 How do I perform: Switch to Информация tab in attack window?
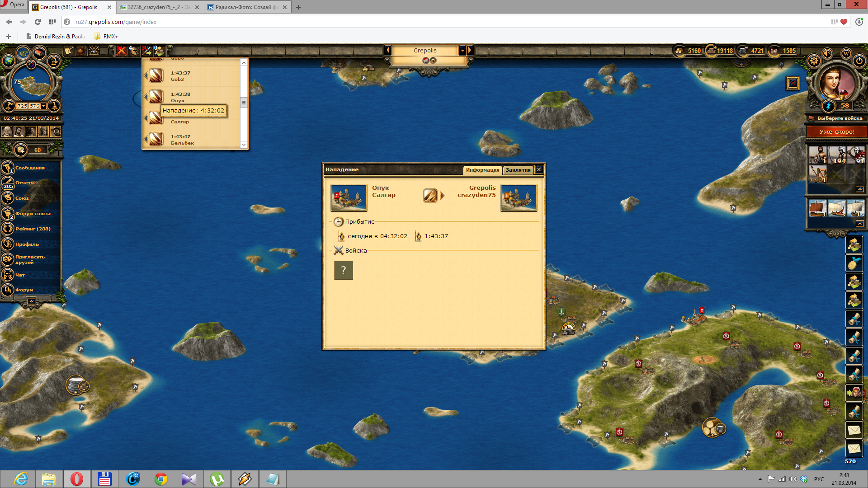pyautogui.click(x=482, y=170)
